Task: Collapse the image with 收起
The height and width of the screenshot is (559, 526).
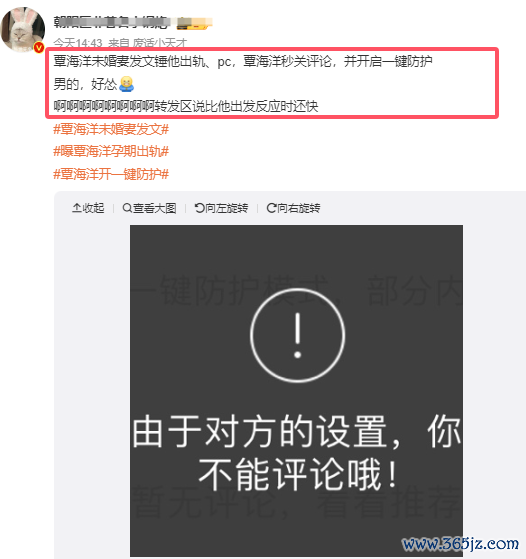Action: tap(88, 208)
